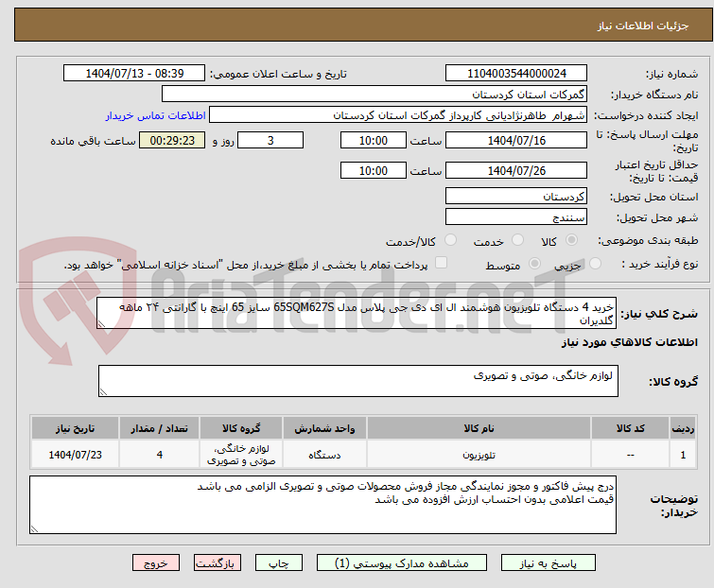Click price validity date 1404/07/26
Viewport: 714px width, 588px height.
(x=516, y=171)
